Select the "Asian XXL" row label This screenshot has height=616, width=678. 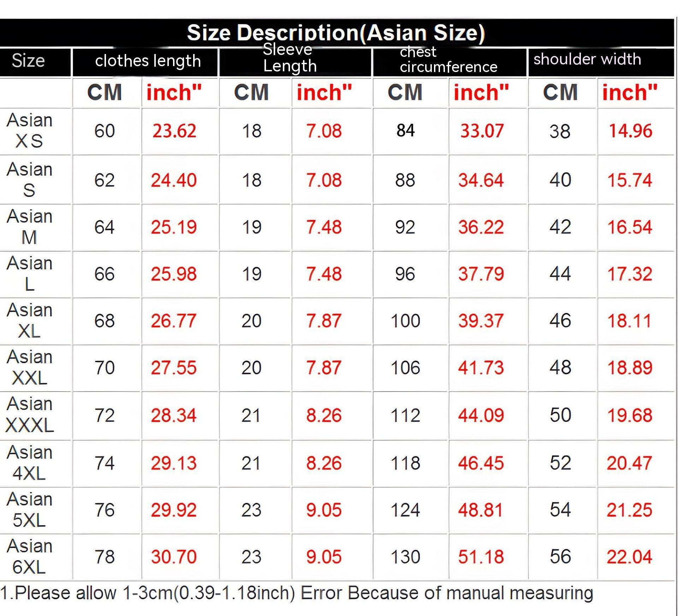[29, 367]
